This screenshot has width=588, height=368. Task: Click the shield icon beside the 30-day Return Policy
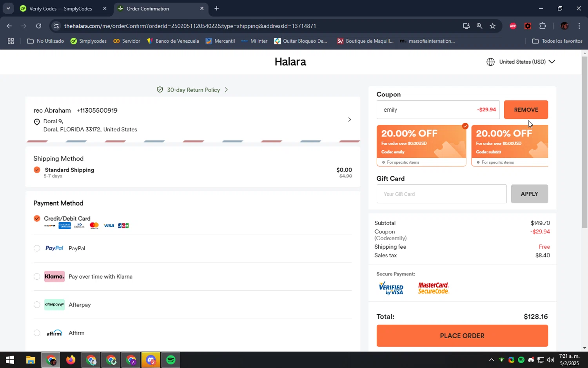point(160,90)
